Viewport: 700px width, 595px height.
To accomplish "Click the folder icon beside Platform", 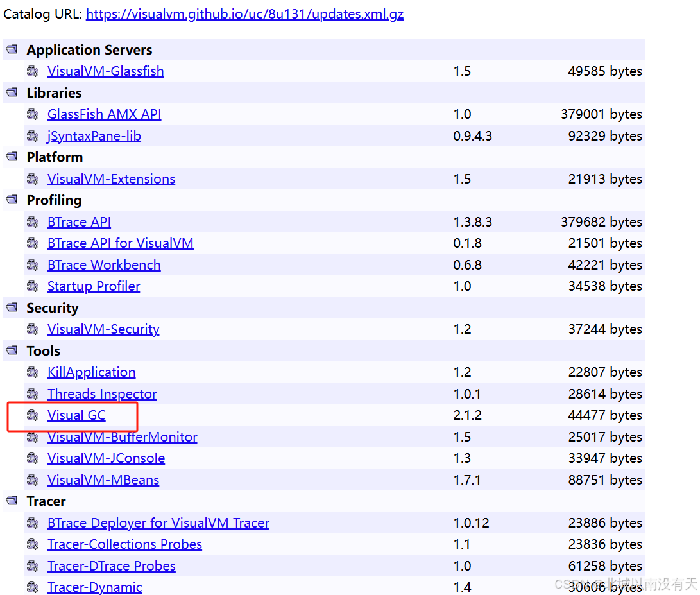I will click(x=12, y=157).
